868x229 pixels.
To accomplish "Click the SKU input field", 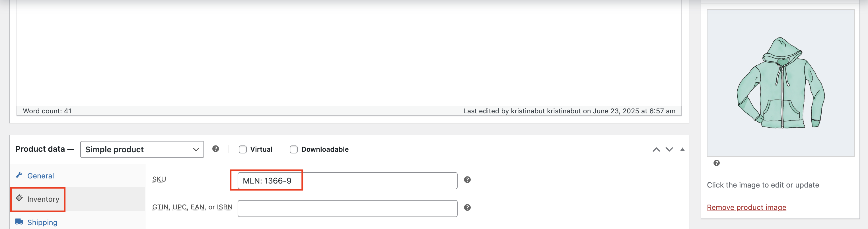I will 347,181.
